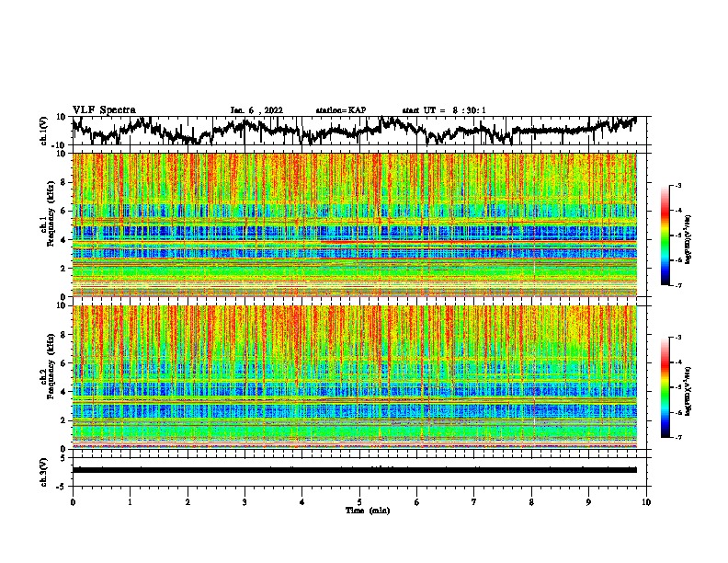Image resolution: width=728 pixels, height=563 pixels.
Task: Click the time axis tick label 0
Action: pos(73,502)
